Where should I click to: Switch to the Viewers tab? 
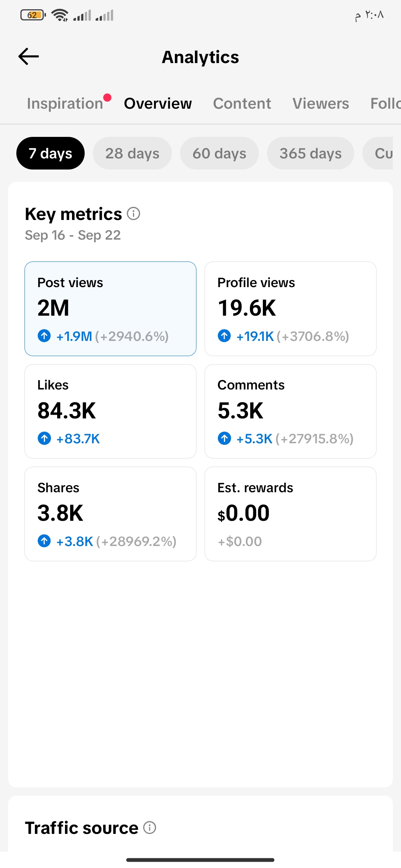coord(321,103)
